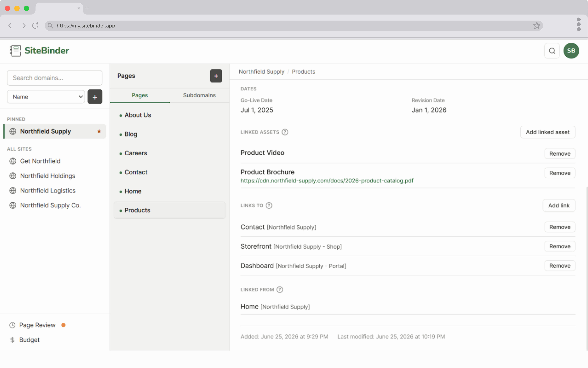This screenshot has width=588, height=368.
Task: Remove the Product Brochure asset
Action: tap(560, 173)
